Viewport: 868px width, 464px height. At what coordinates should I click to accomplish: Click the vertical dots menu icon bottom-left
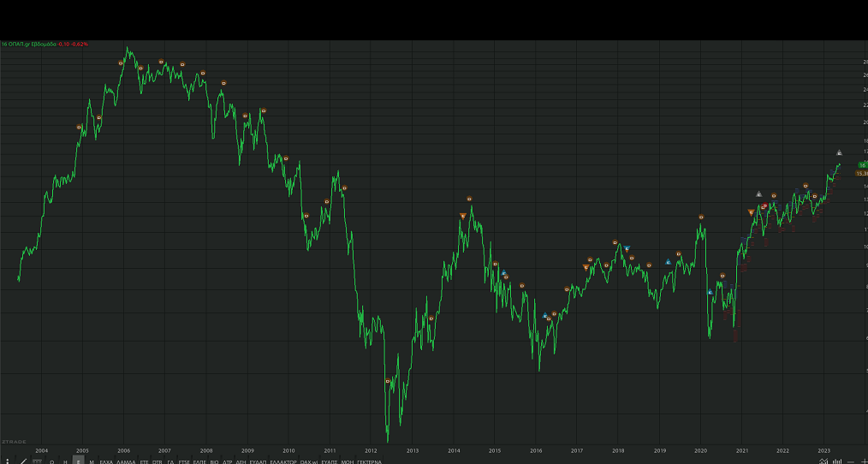click(7, 461)
